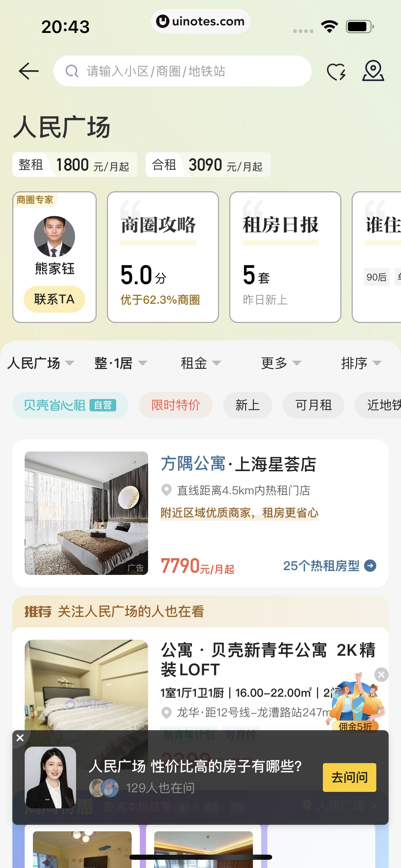This screenshot has width=401, height=868.
Task: Close the 性价比高的房子 question banner
Action: click(x=20, y=738)
